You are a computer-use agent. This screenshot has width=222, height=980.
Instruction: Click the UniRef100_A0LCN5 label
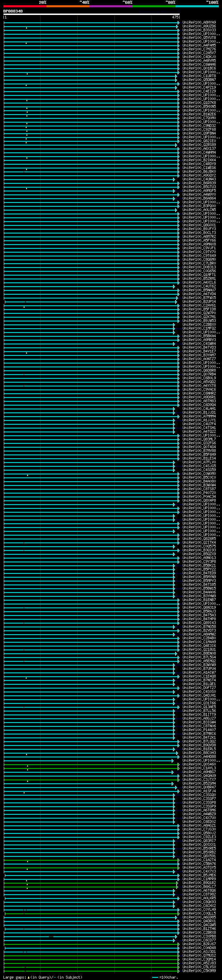tap(199, 210)
